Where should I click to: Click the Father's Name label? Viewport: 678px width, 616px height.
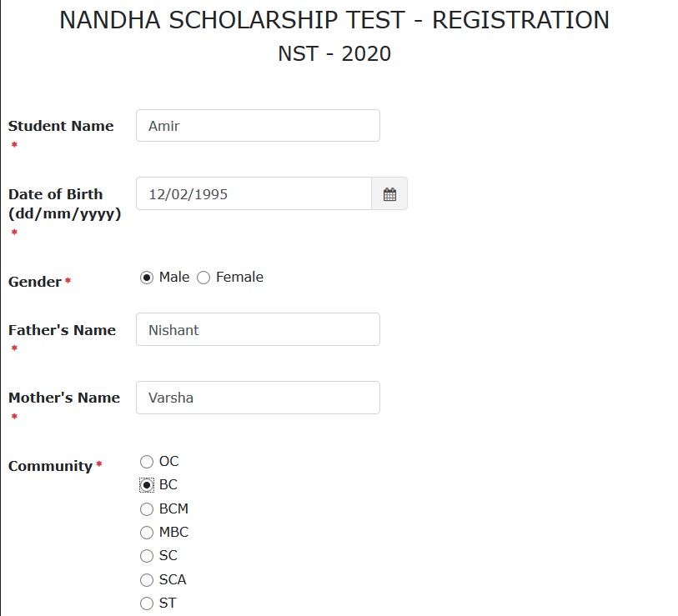[x=62, y=330]
